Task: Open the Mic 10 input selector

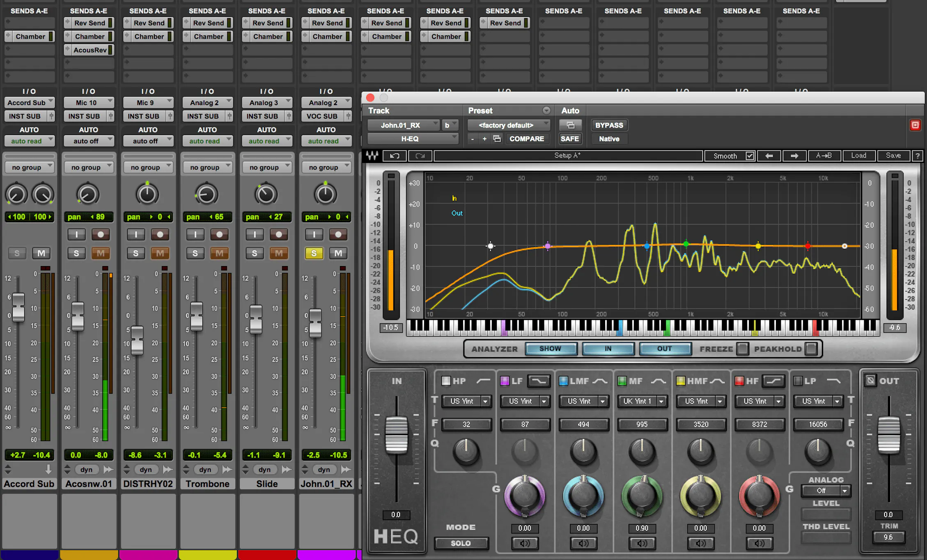Action: click(x=89, y=103)
